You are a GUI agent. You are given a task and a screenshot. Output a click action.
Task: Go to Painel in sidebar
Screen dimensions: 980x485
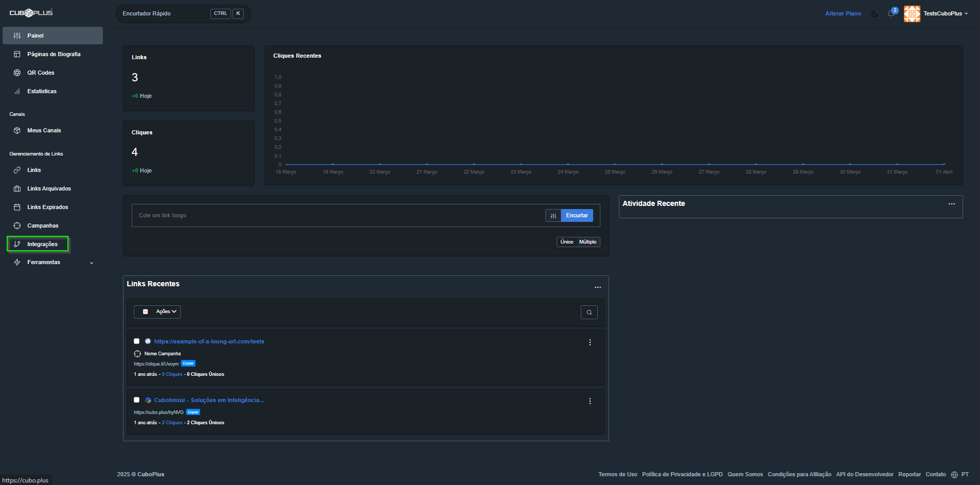click(x=52, y=36)
